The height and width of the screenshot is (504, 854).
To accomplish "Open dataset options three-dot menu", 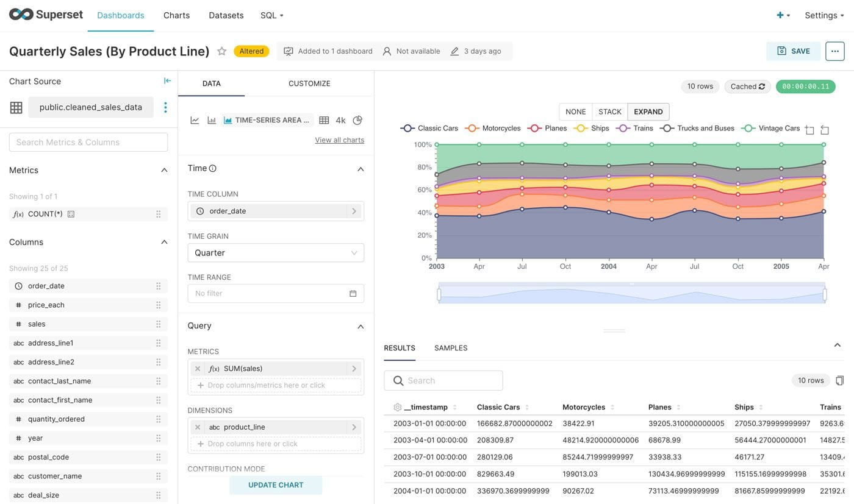I will coord(165,107).
